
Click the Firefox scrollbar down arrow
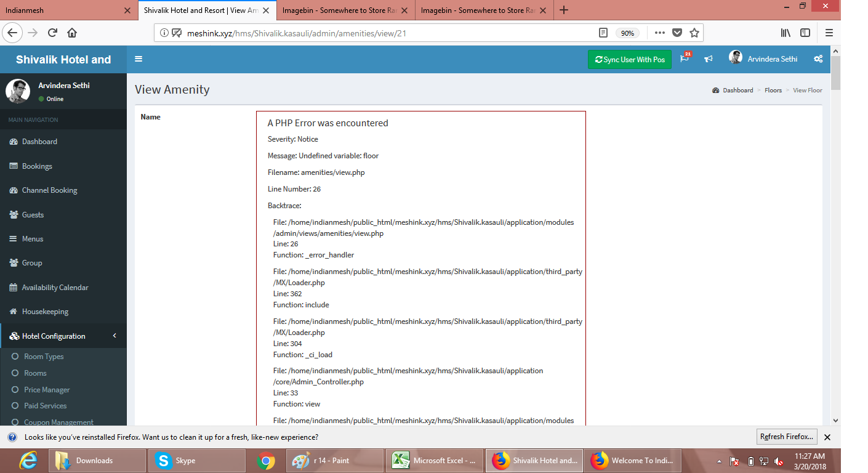click(x=835, y=421)
